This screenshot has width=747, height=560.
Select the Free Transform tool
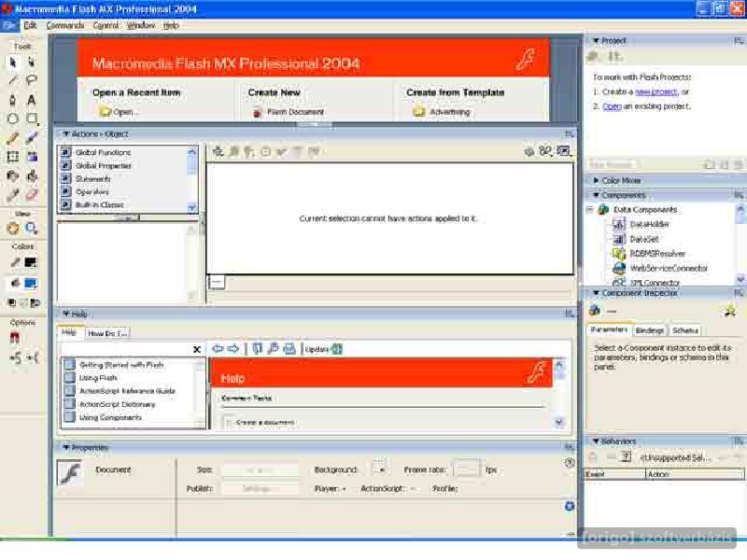[x=13, y=157]
